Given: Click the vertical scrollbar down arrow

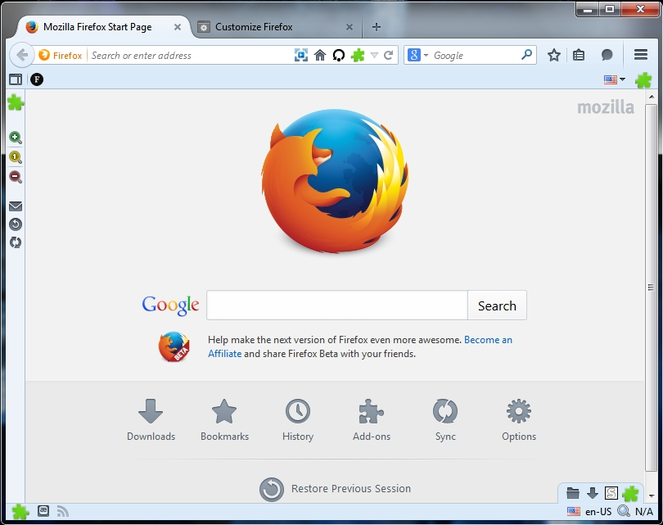Looking at the screenshot, I should [651, 495].
